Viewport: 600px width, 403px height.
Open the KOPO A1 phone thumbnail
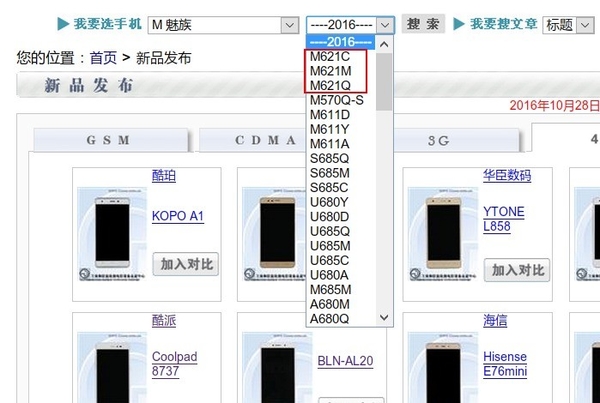point(112,233)
